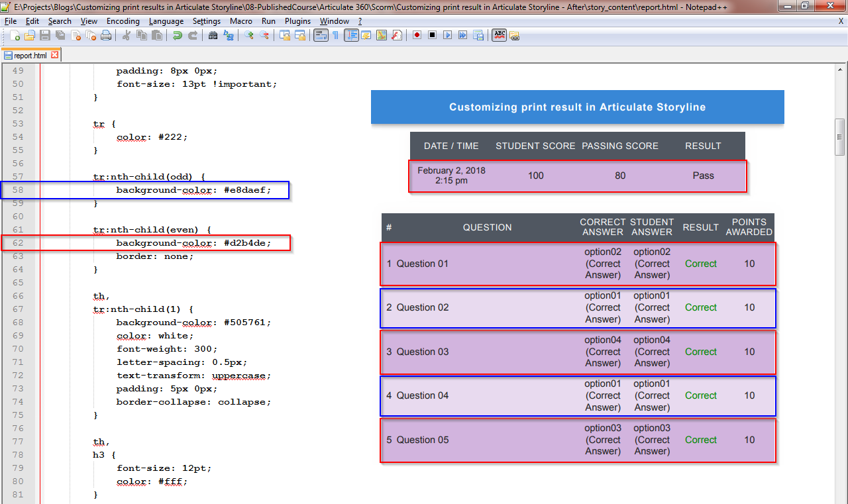848x504 pixels.
Task: Click the vertical scrollbar thumb
Action: [x=840, y=136]
